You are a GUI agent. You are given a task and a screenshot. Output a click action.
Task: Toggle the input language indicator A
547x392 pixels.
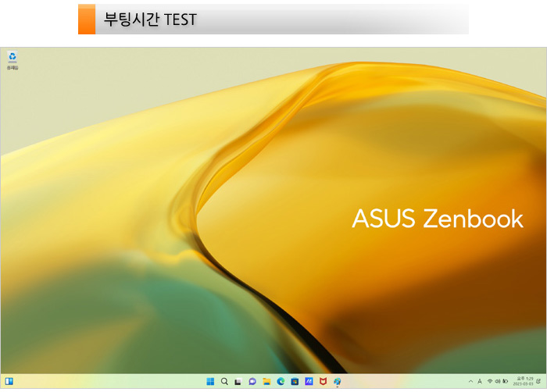pos(480,382)
